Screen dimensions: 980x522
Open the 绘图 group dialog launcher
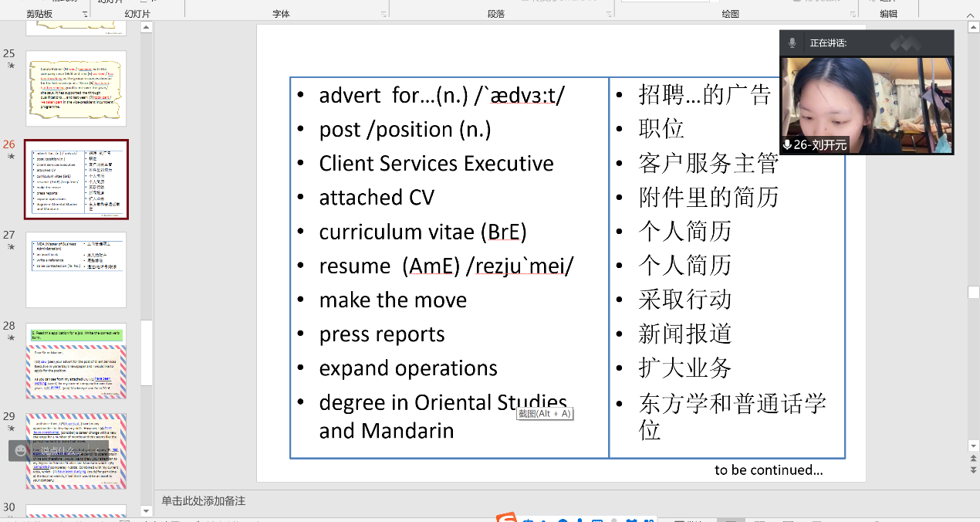852,15
